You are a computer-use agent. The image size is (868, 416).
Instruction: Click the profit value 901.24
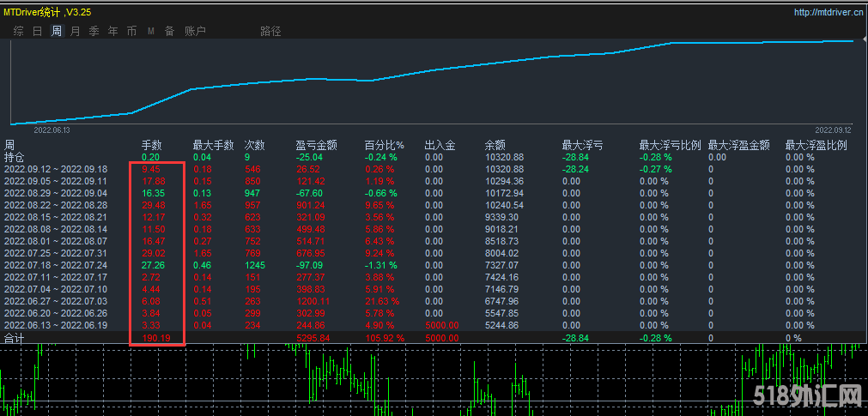(311, 205)
